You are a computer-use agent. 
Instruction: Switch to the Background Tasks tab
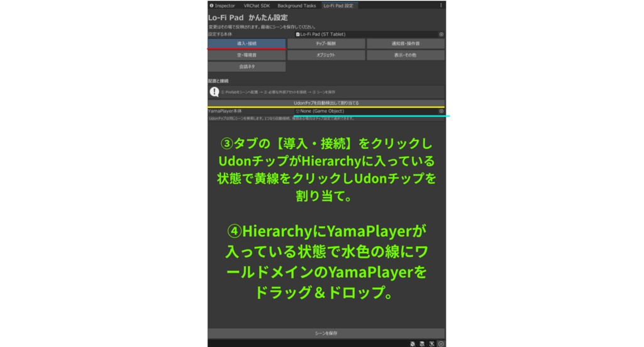(x=297, y=6)
